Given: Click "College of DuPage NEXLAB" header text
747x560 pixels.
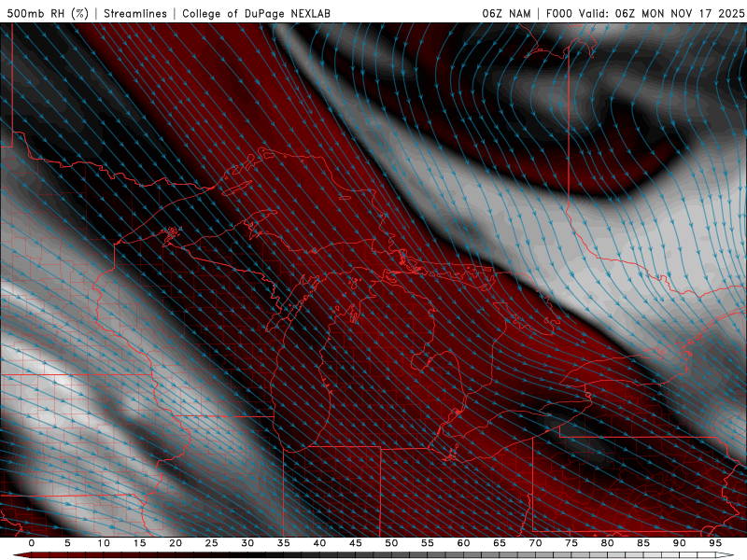Looking at the screenshot, I should (x=256, y=13).
